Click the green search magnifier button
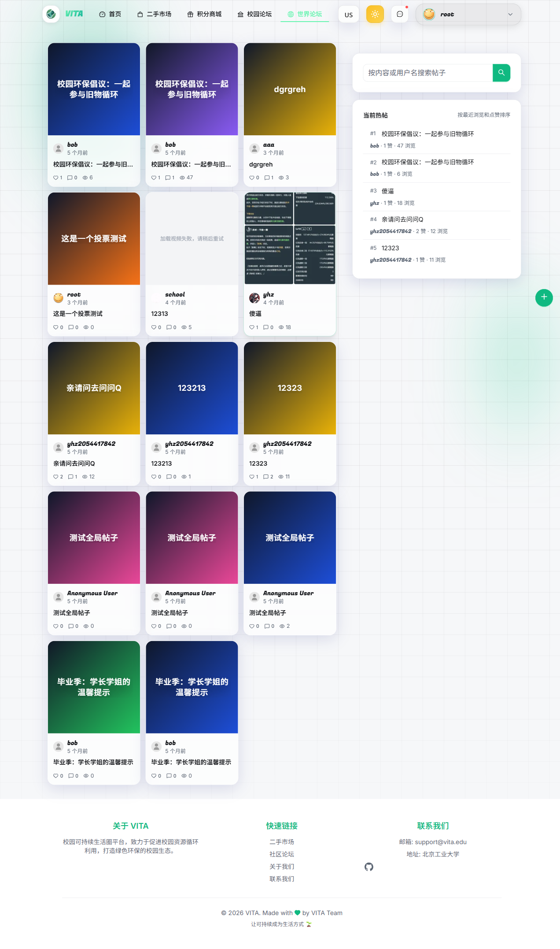560x949 pixels. pyautogui.click(x=501, y=73)
